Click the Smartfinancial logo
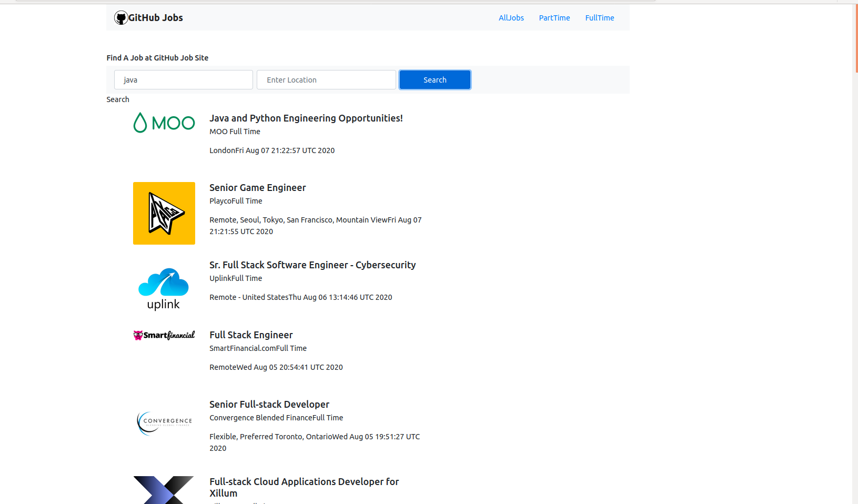The image size is (858, 504). tap(164, 335)
